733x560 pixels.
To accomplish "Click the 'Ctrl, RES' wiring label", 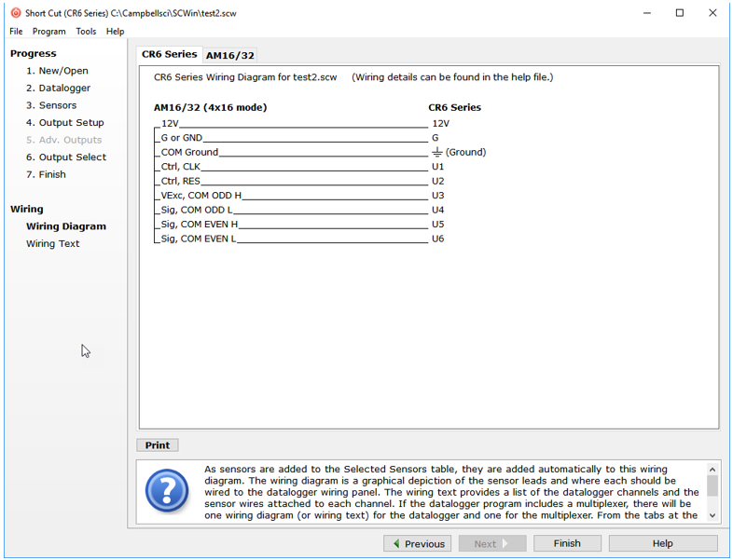I will click(180, 181).
